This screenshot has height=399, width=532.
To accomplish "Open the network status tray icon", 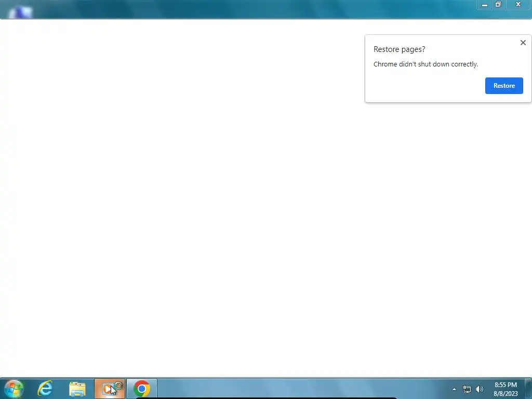I will tap(467, 389).
